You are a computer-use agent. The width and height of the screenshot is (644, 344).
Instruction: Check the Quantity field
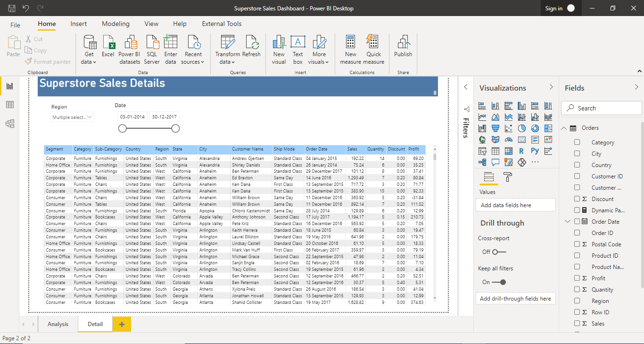pos(577,290)
